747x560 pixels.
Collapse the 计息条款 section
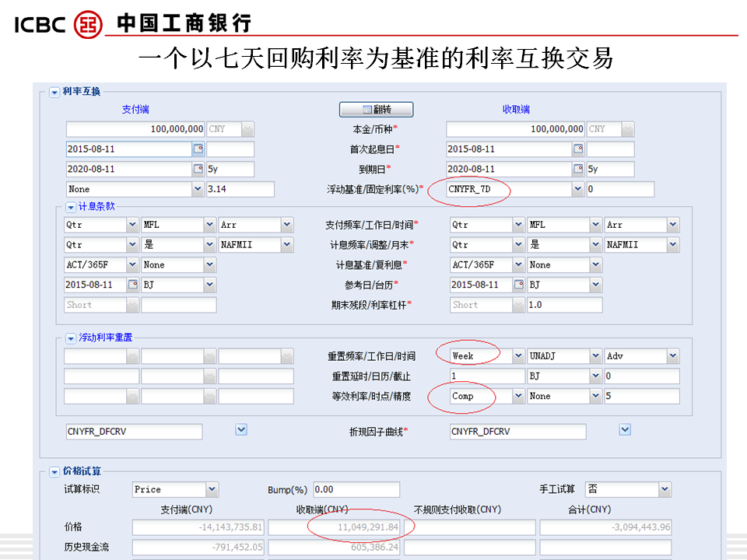tap(70, 208)
